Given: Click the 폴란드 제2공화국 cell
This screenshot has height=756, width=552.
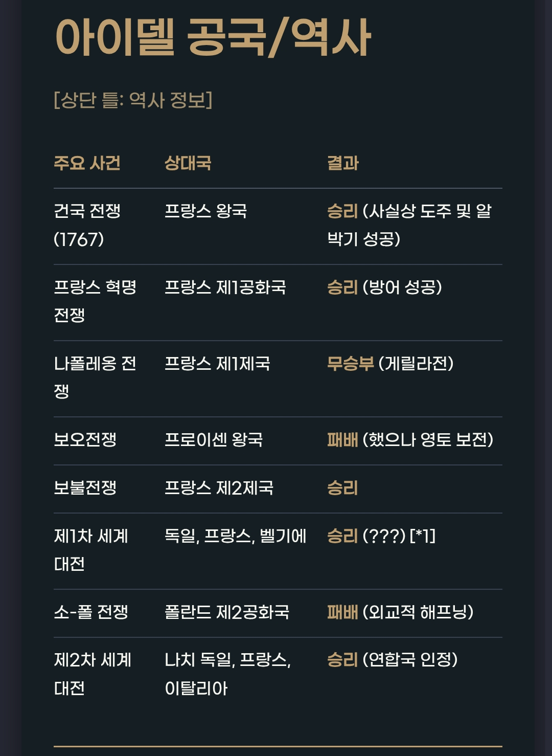Looking at the screenshot, I should [227, 612].
